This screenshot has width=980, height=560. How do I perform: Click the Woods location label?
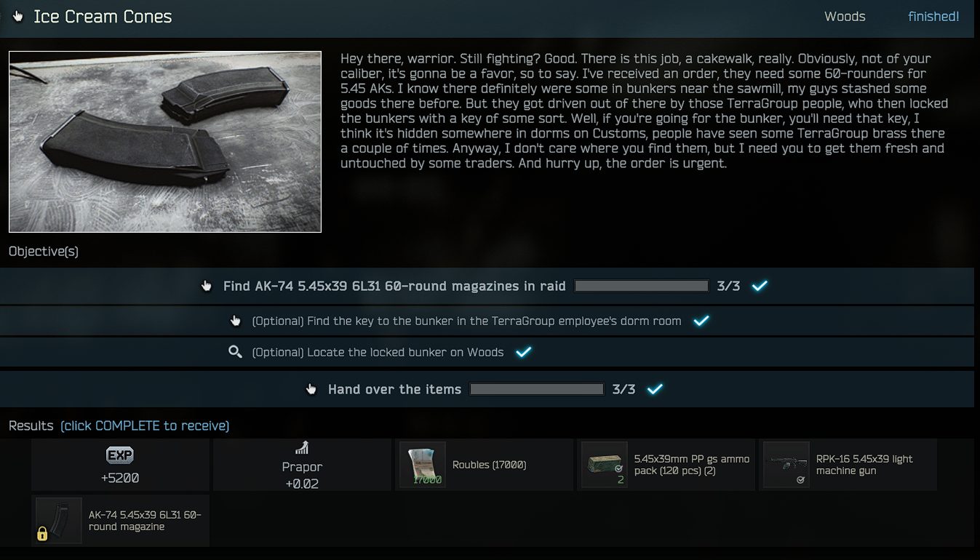[x=845, y=16]
